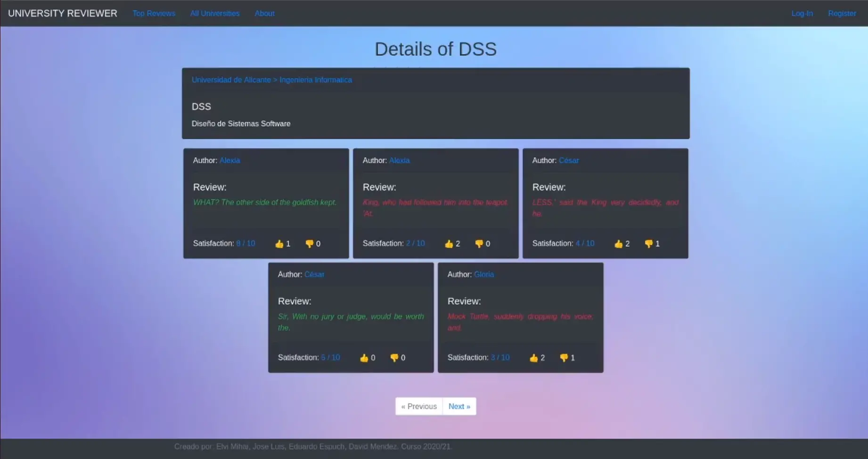Downvote César's 5/10 review
The height and width of the screenshot is (459, 868).
point(394,358)
